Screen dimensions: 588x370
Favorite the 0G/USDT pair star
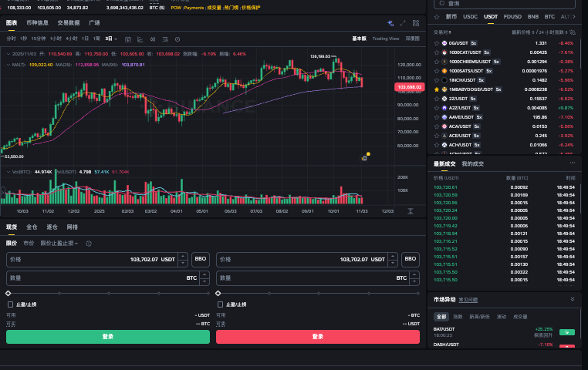pyautogui.click(x=436, y=43)
